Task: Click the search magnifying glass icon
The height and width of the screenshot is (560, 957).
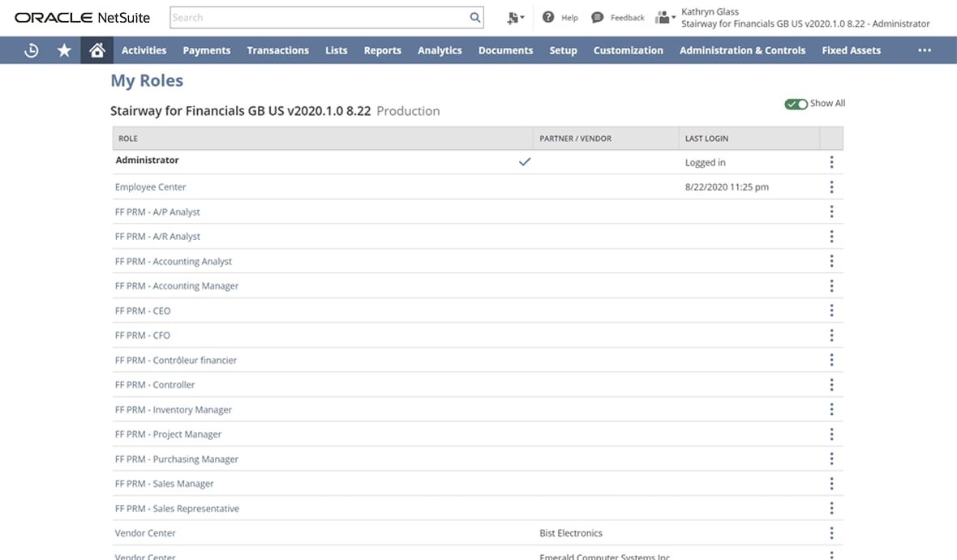Action: [x=475, y=18]
